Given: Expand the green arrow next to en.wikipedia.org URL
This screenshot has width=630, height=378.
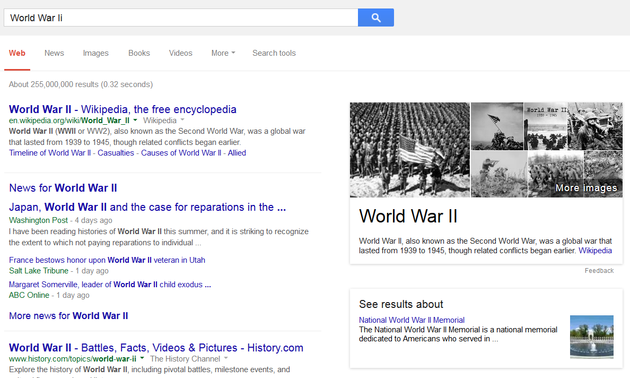Looking at the screenshot, I should point(135,120).
